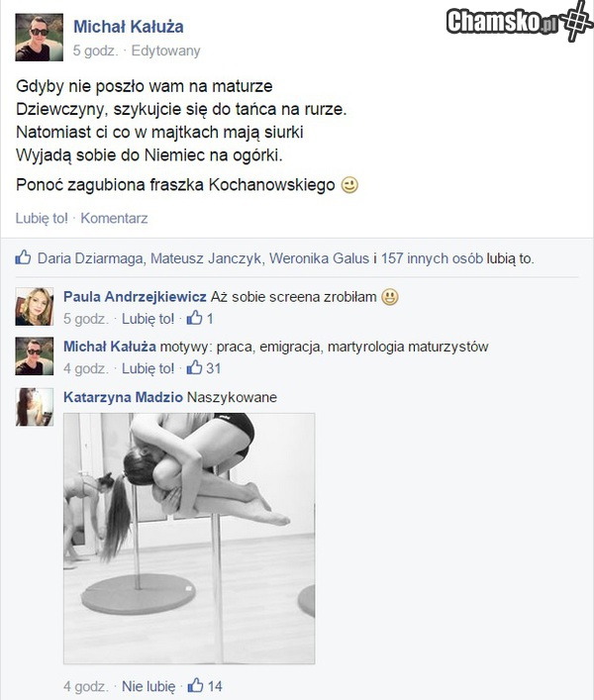Show the 157 innych osób likers list

coord(432,258)
